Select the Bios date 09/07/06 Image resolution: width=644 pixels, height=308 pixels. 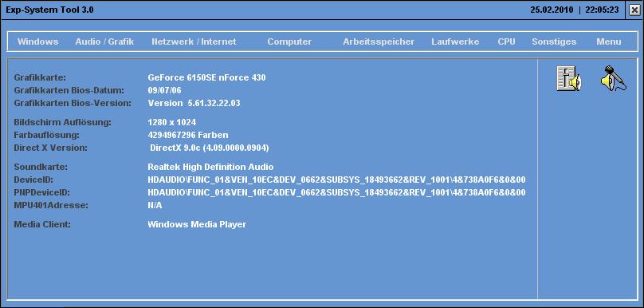coord(164,90)
